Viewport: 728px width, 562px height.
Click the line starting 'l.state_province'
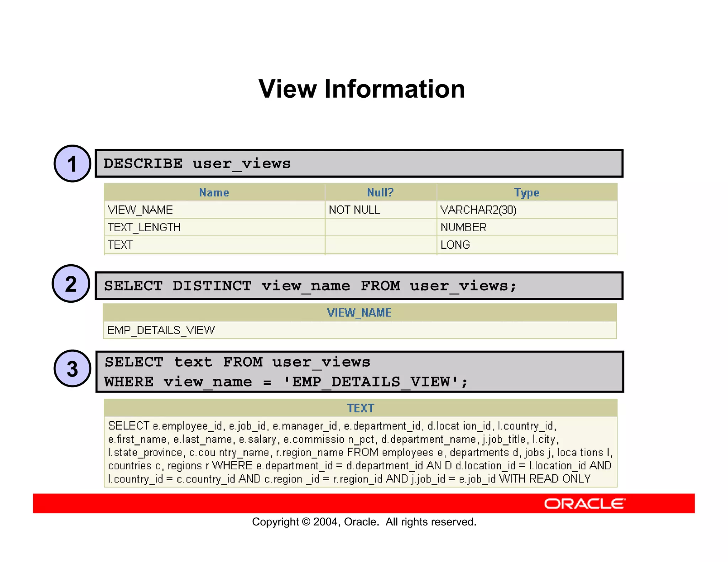tap(360, 452)
